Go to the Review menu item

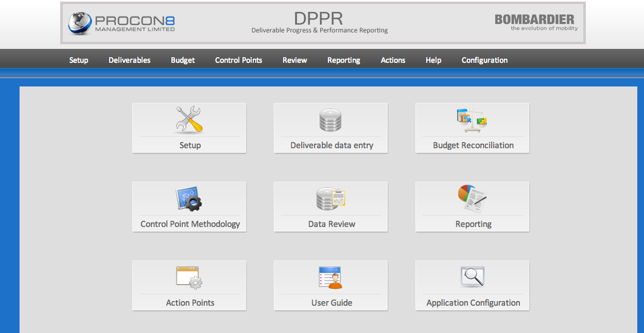pos(294,60)
